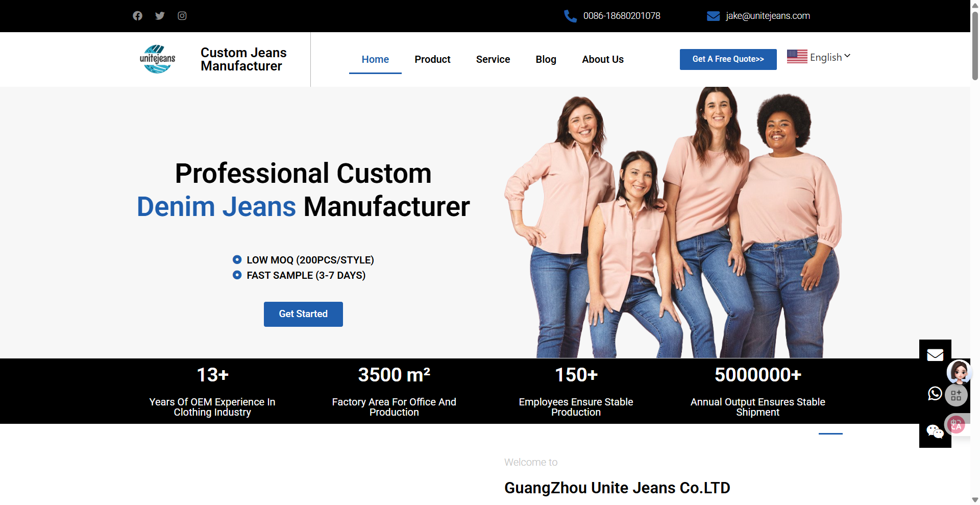Open the Facebook social icon
The height and width of the screenshot is (505, 980).
[137, 16]
